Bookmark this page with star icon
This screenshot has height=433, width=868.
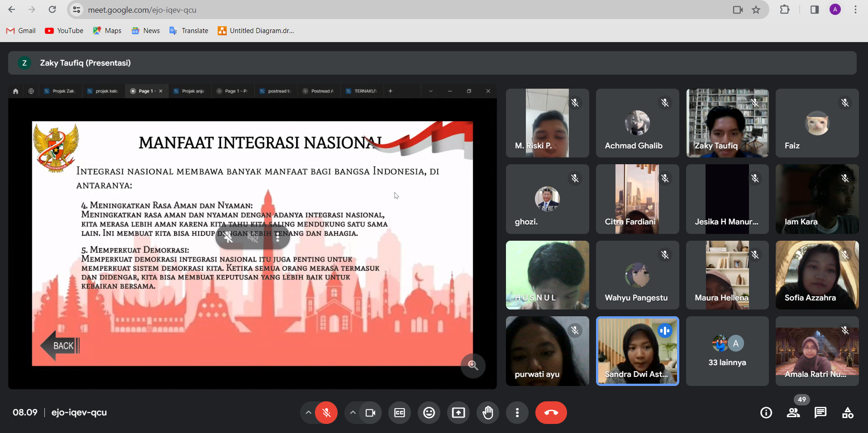click(756, 10)
